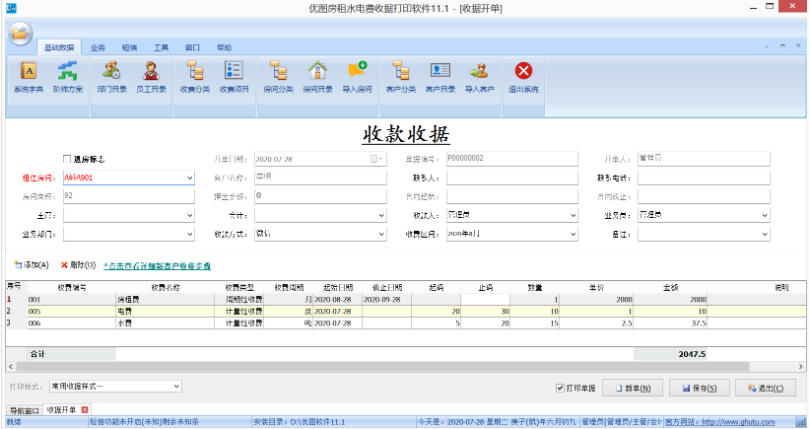
Task: Click the 37.5 amount cell in 水费 row
Action: click(671, 323)
